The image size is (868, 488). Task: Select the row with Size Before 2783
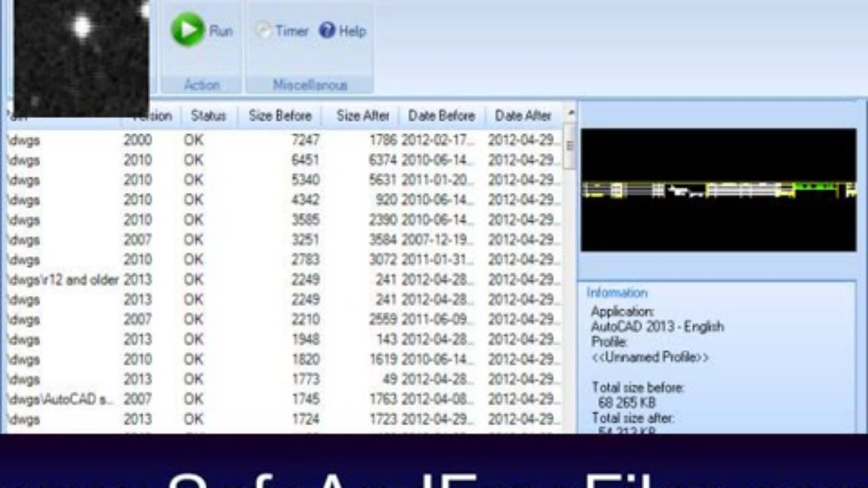(283, 260)
